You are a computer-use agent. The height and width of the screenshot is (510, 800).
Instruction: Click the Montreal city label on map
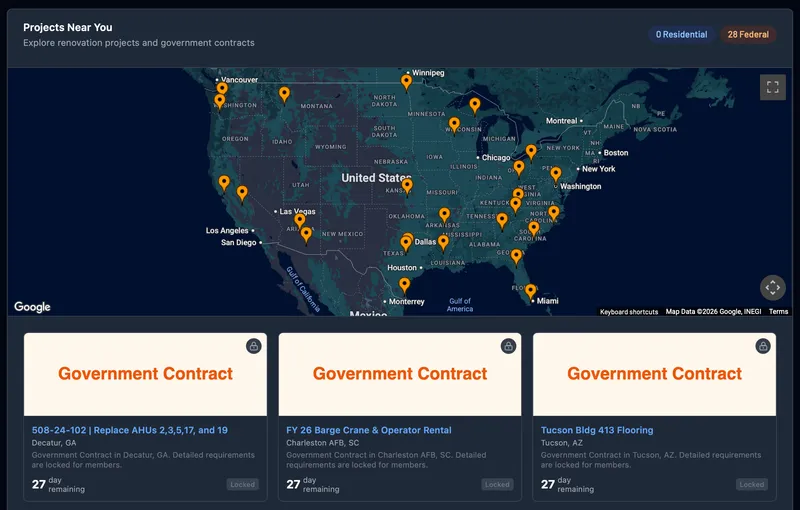tap(561, 121)
